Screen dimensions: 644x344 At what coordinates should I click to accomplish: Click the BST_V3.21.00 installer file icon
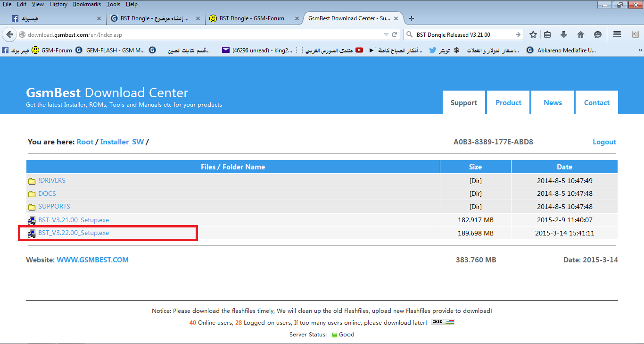pyautogui.click(x=32, y=220)
